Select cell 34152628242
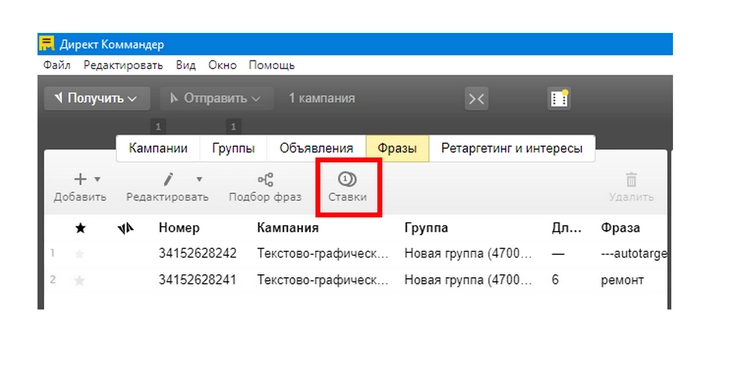 coord(197,254)
